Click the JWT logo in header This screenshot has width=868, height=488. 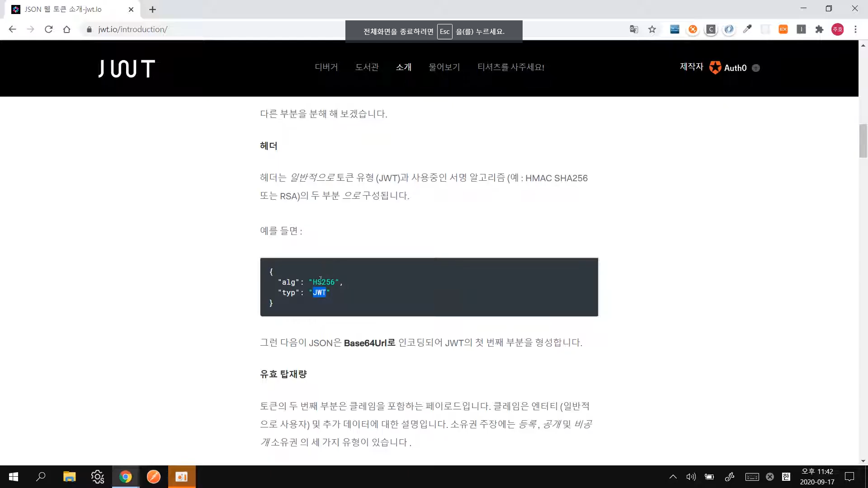click(127, 69)
